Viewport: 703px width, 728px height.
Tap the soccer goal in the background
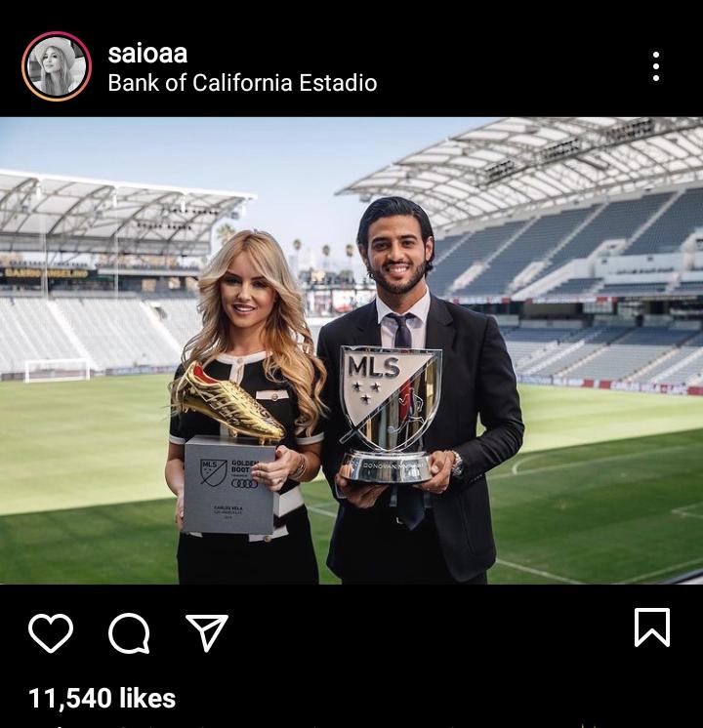57,370
